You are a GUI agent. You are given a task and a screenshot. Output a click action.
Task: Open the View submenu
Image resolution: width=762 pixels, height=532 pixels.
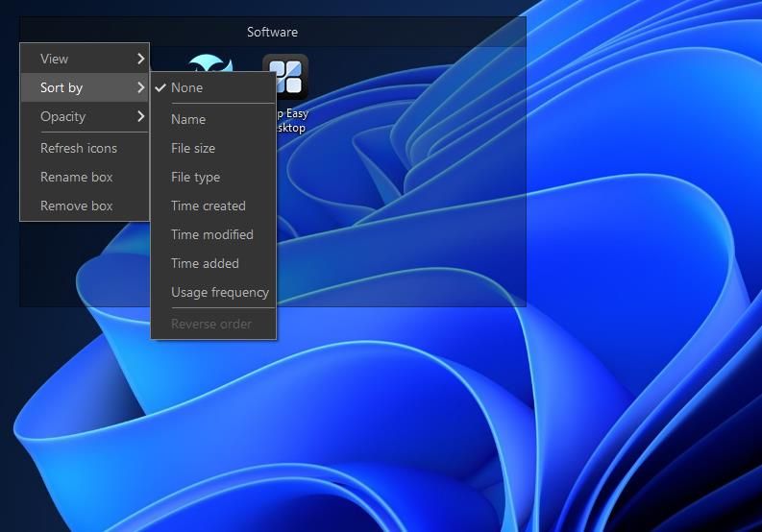tap(85, 59)
